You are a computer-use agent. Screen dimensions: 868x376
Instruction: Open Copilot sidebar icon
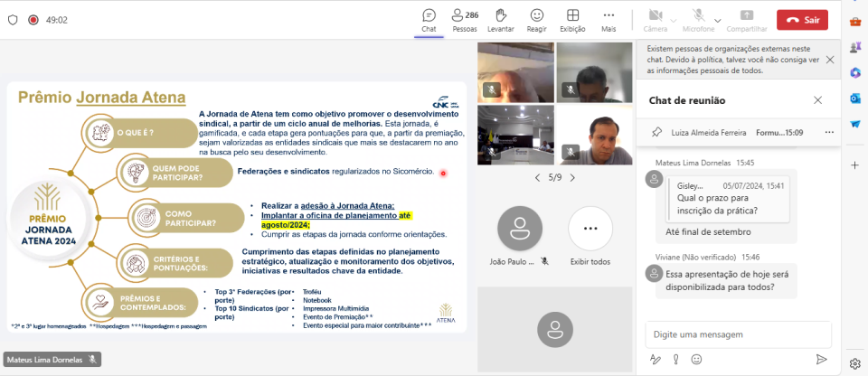pyautogui.click(x=855, y=72)
